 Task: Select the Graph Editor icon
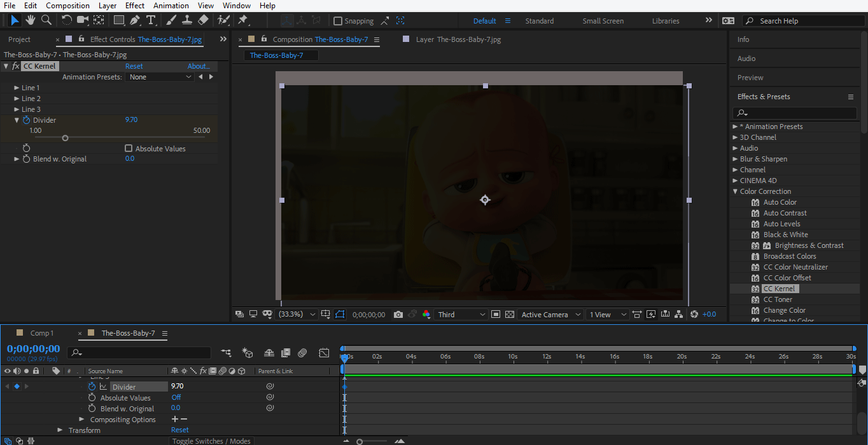[x=324, y=353]
